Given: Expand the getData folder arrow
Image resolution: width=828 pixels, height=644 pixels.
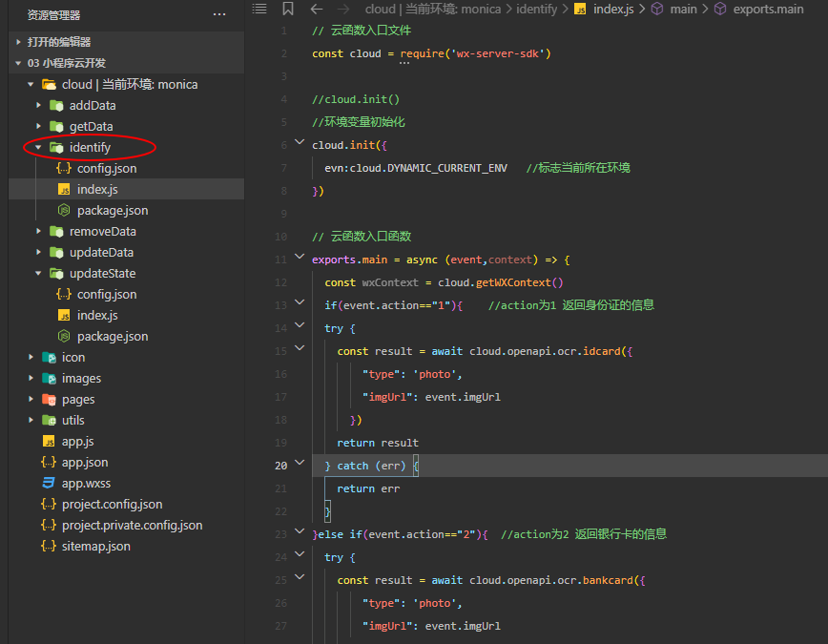Looking at the screenshot, I should tap(38, 126).
